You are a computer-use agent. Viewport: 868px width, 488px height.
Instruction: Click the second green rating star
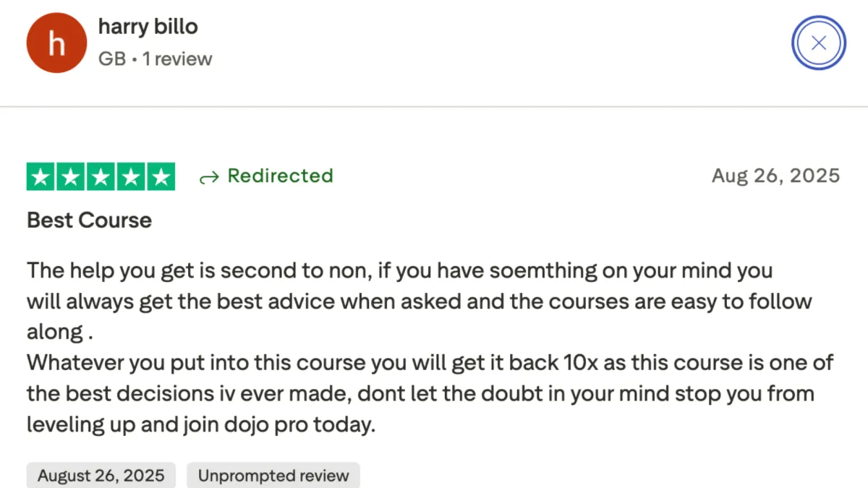71,176
